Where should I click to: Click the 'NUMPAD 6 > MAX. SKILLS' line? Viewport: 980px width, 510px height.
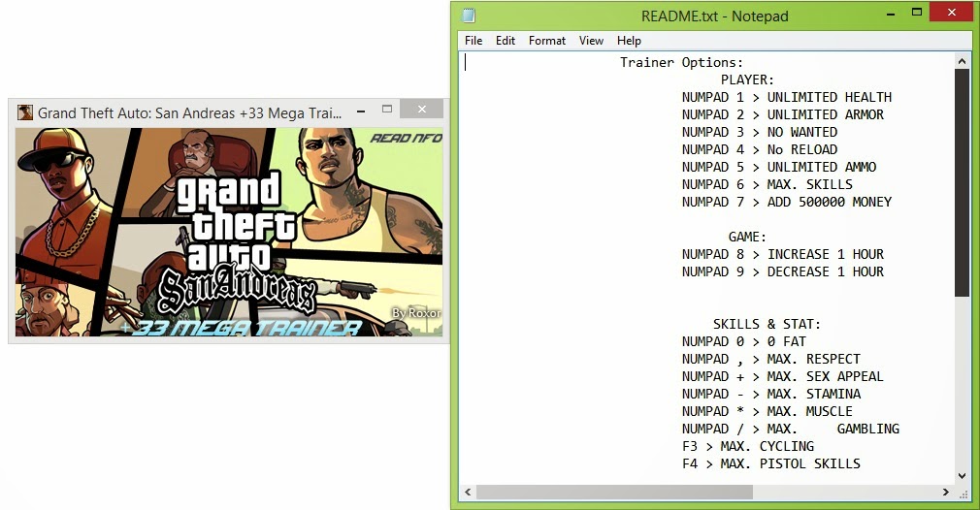pyautogui.click(x=768, y=185)
